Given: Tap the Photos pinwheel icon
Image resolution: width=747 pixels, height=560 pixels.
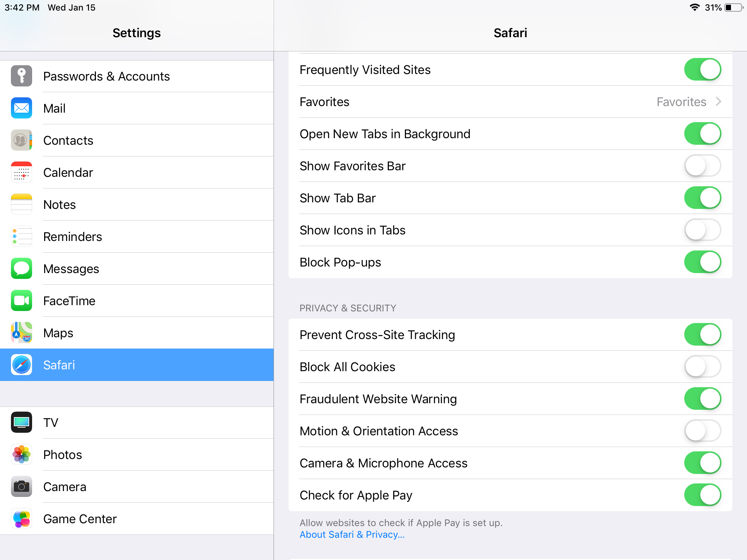Looking at the screenshot, I should pyautogui.click(x=22, y=454).
